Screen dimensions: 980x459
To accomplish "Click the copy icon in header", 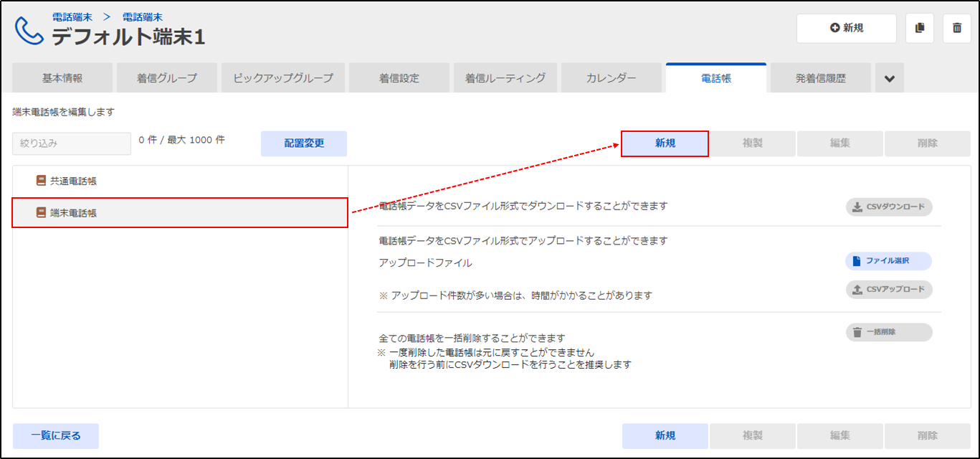I will (920, 28).
